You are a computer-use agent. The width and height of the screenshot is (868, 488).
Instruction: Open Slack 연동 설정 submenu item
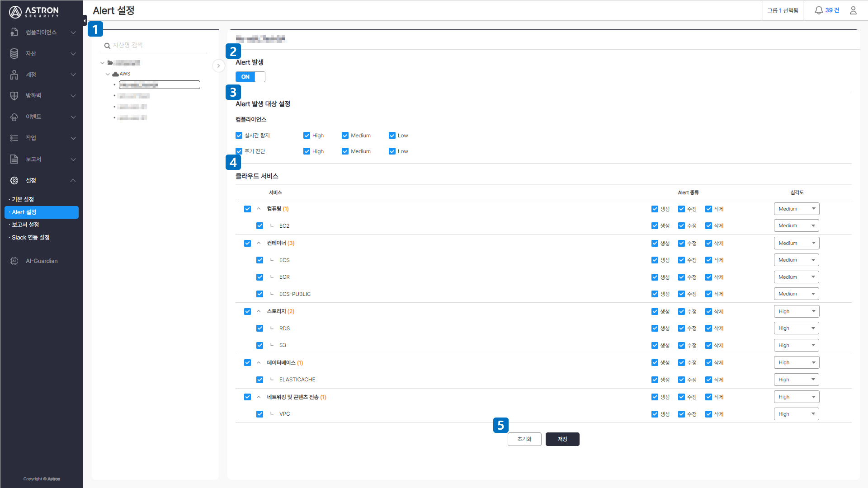tap(31, 237)
